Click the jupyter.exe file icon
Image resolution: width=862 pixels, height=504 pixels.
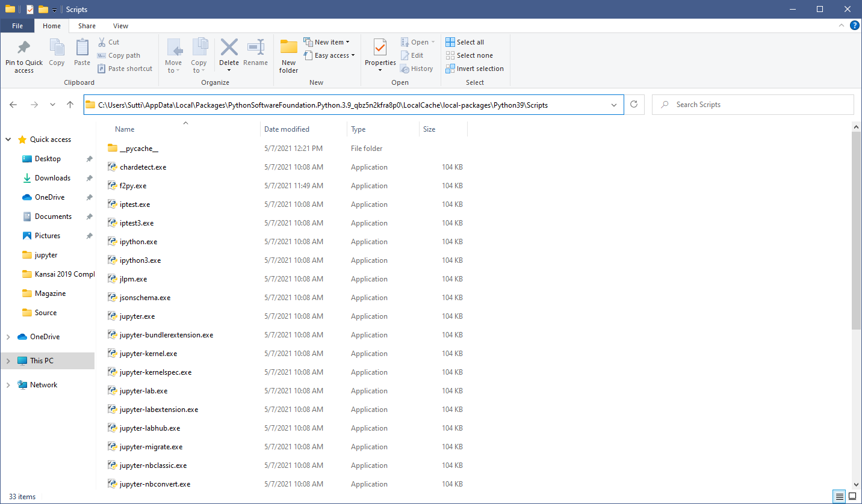[x=112, y=316]
